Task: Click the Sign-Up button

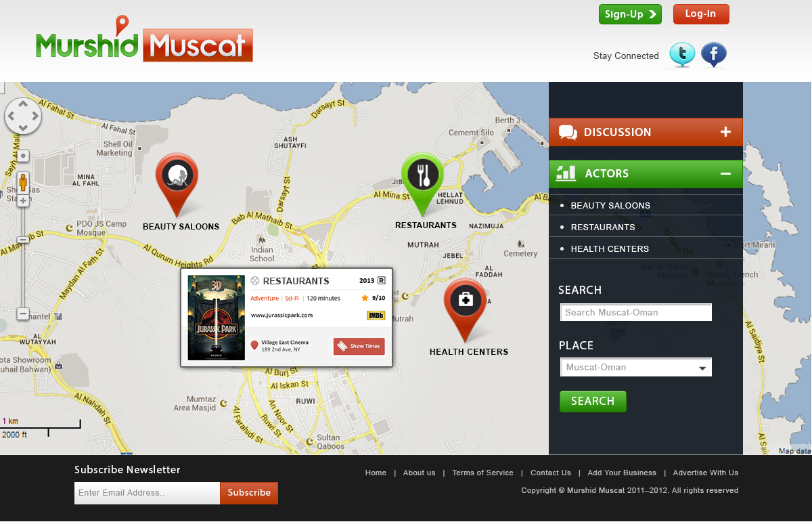Action: click(630, 14)
